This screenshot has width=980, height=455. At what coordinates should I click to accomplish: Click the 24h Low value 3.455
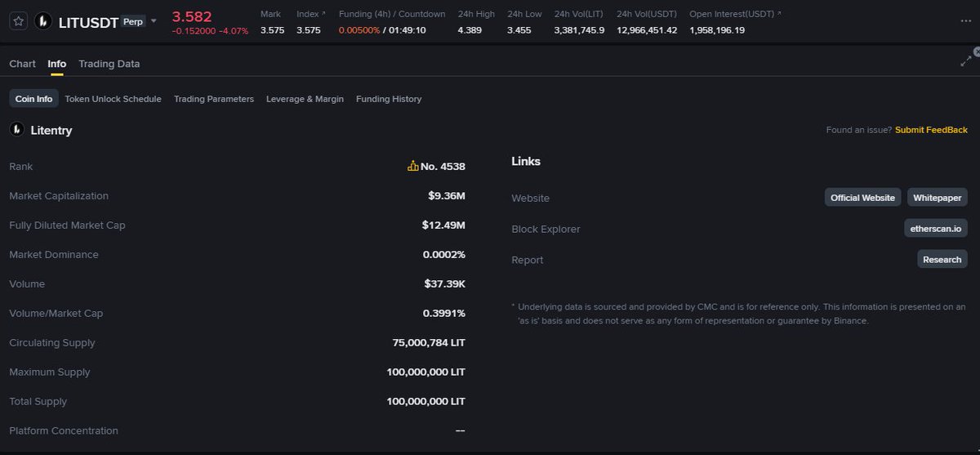[519, 30]
